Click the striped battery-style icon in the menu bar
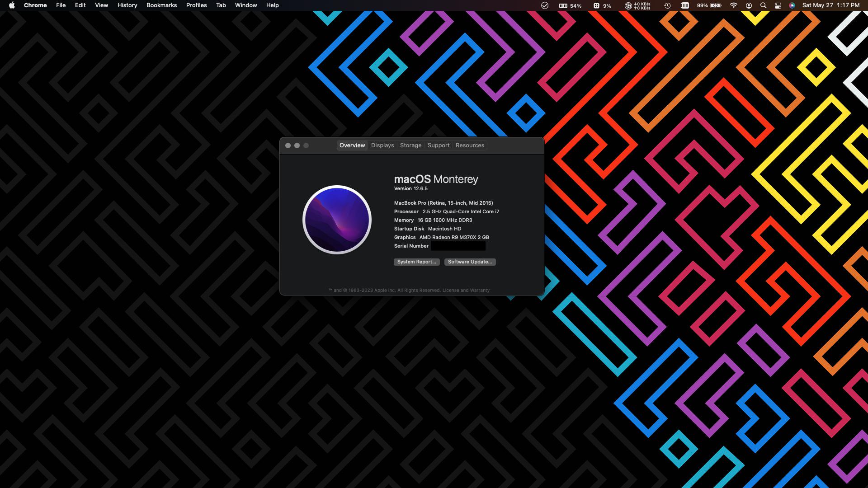This screenshot has height=488, width=868. (685, 5)
